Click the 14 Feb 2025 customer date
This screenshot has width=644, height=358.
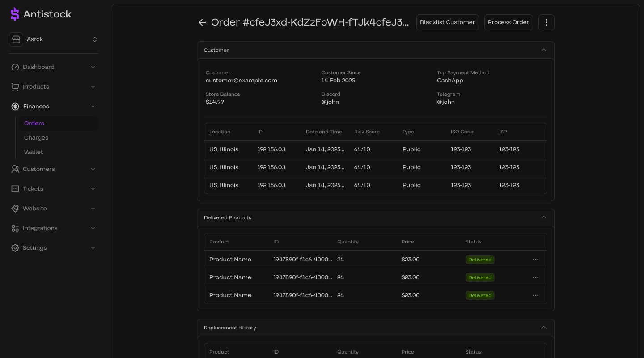coord(338,81)
